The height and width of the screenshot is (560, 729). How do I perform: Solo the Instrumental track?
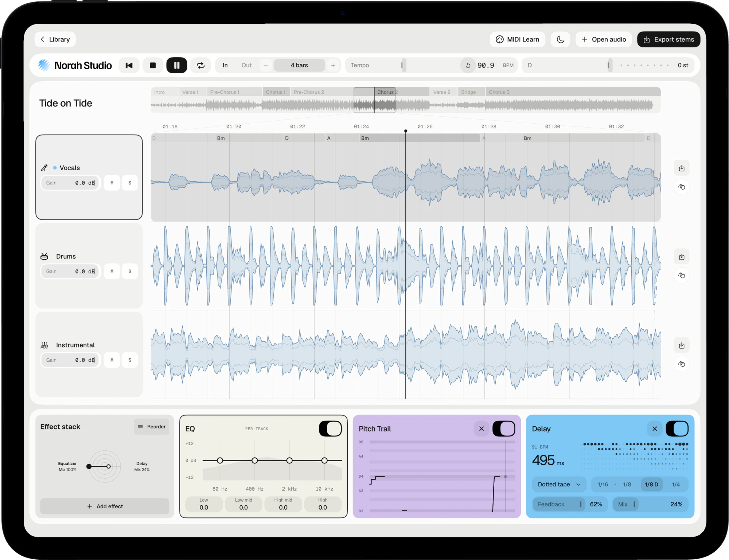click(130, 360)
